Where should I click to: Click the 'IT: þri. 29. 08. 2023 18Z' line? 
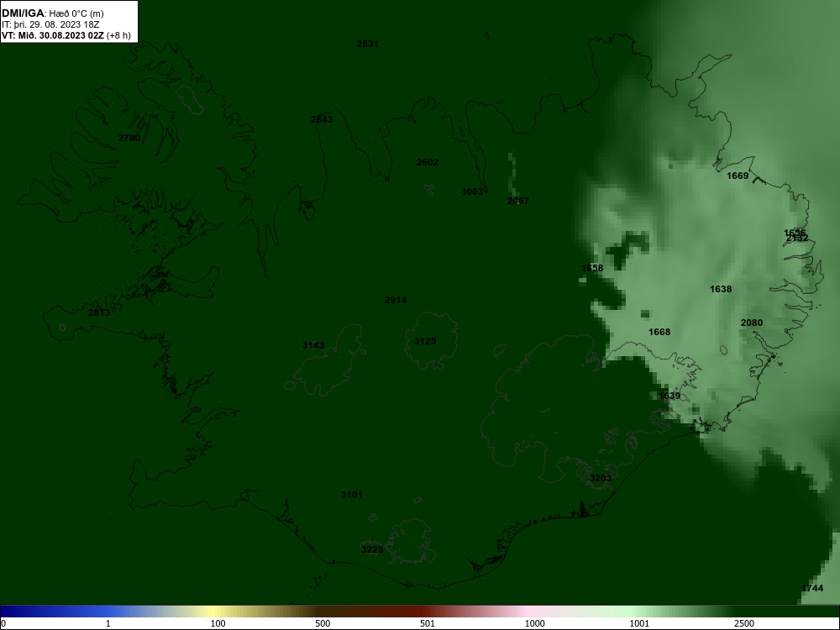(x=50, y=24)
